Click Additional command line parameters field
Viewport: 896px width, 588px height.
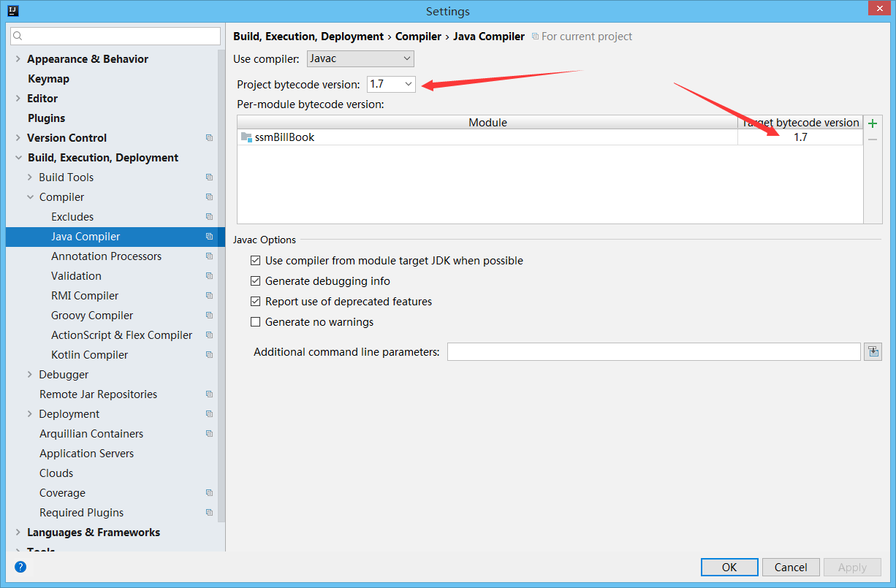pyautogui.click(x=654, y=352)
